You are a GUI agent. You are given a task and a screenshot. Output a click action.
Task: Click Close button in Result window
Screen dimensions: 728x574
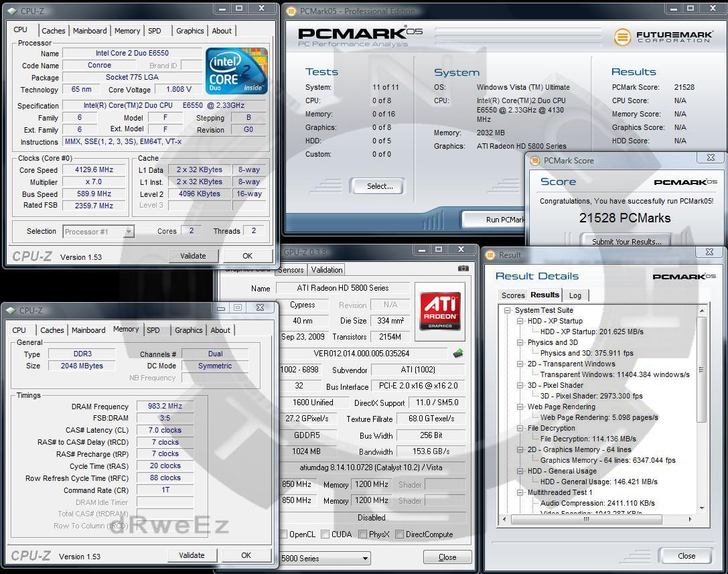[686, 556]
